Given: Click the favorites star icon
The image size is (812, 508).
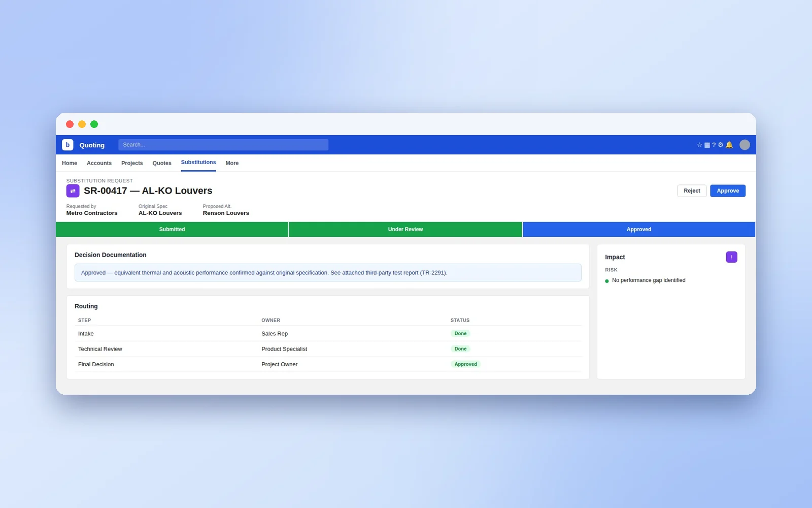Looking at the screenshot, I should [x=699, y=145].
